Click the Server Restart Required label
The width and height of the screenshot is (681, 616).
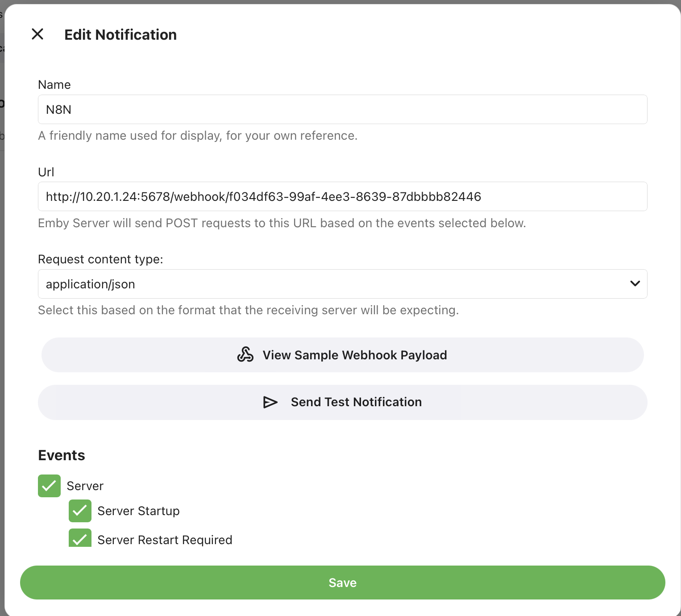click(x=165, y=540)
